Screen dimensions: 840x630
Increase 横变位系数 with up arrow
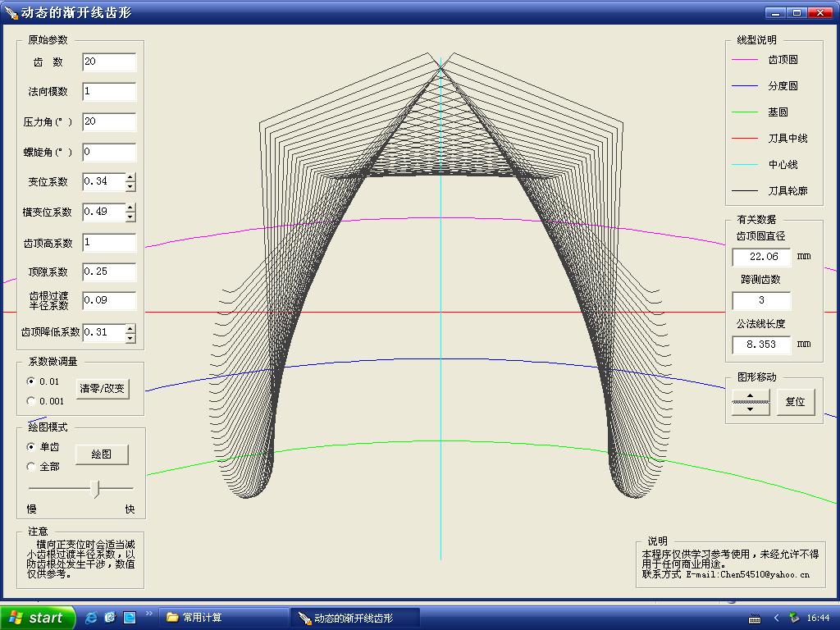pos(130,208)
